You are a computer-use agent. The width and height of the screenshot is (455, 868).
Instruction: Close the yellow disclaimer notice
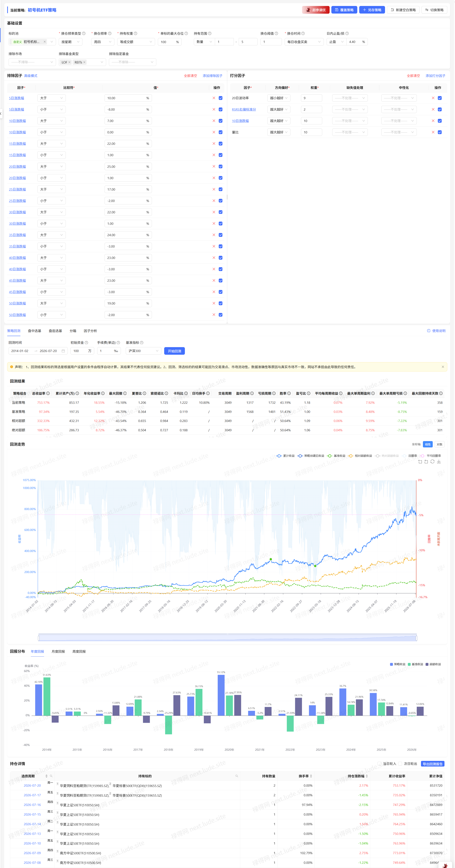[443, 367]
